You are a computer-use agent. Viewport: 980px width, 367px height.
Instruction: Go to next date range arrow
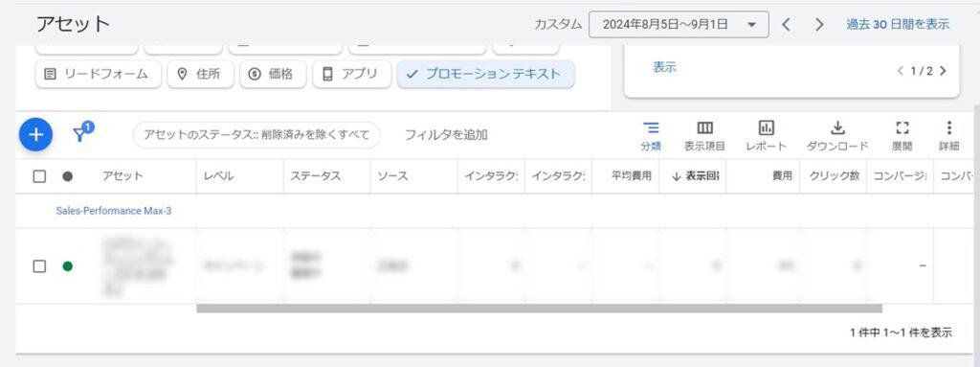[x=819, y=24]
